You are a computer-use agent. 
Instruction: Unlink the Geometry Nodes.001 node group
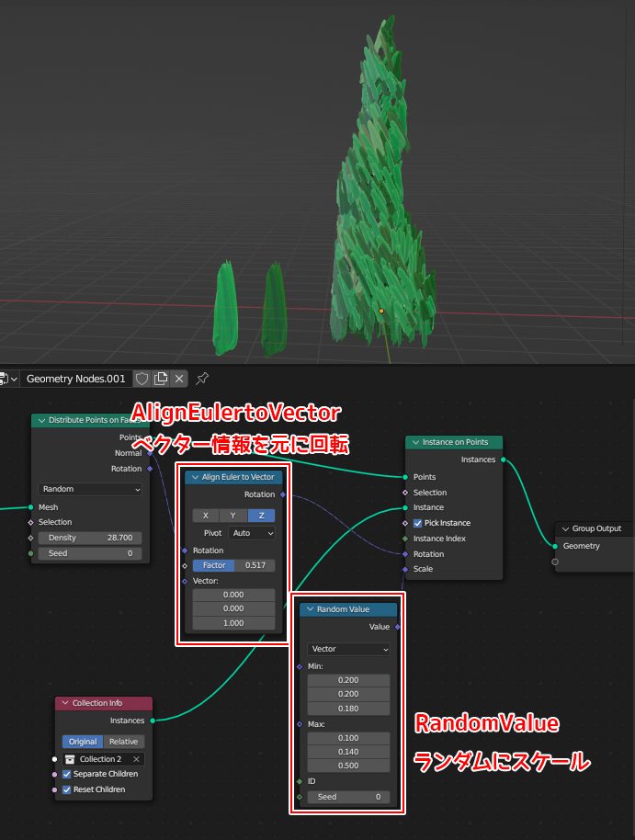179,379
